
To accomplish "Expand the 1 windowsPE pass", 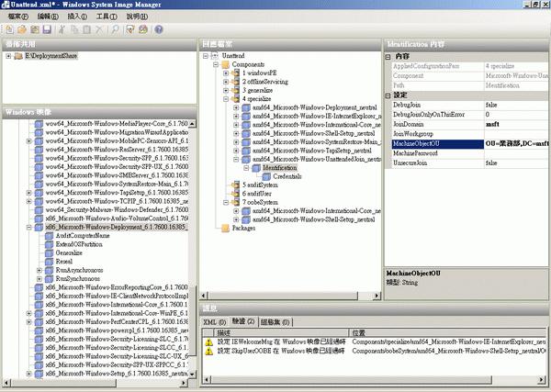I will click(x=226, y=73).
